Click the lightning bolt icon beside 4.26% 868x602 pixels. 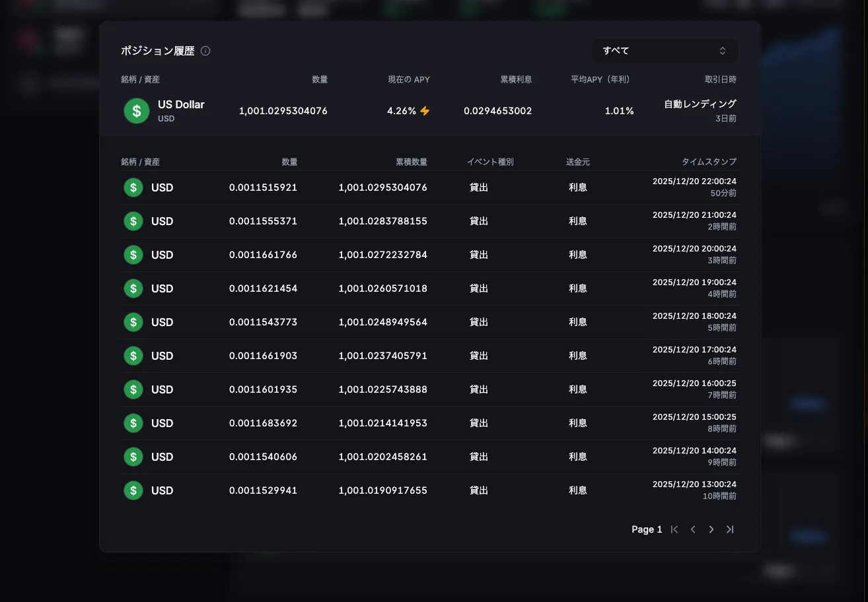pos(425,111)
